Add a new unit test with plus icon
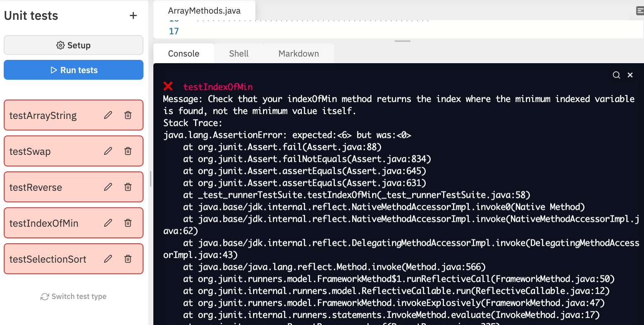Screen dimensions: 644x325 point(133,16)
